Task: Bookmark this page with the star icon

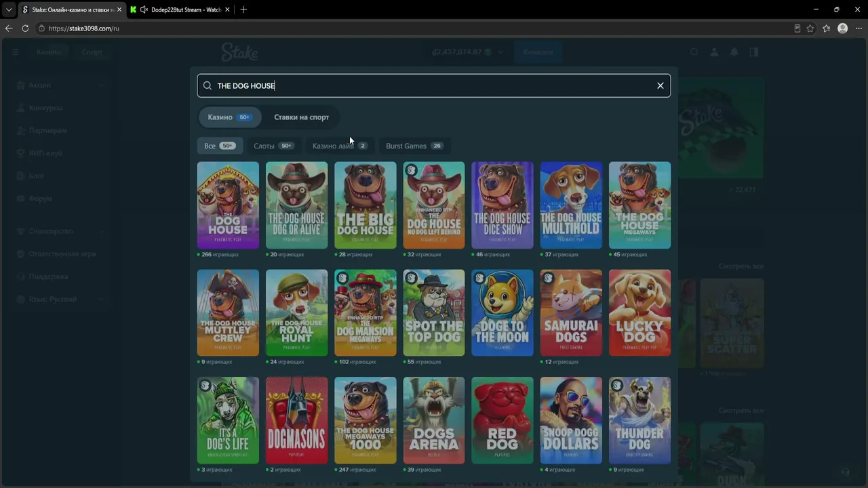Action: [810, 28]
